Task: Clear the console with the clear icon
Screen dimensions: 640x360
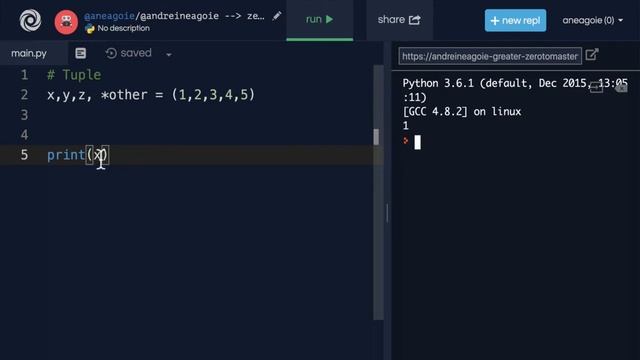Action: coord(621,87)
